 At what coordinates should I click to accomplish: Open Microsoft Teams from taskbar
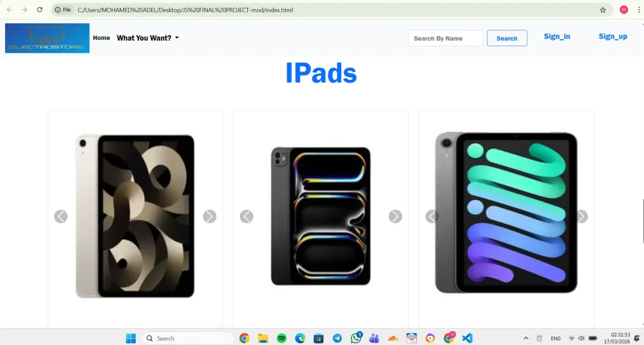(x=374, y=338)
